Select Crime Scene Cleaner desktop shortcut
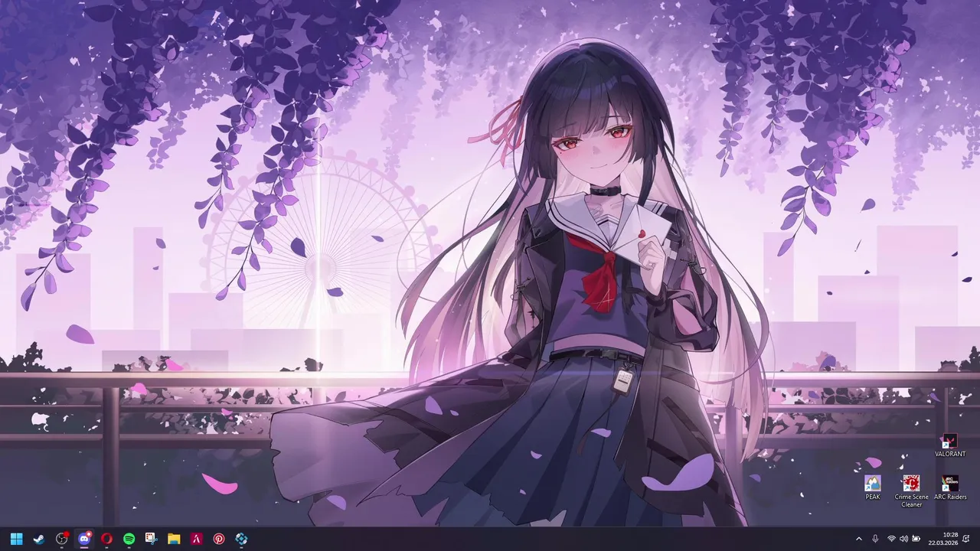The height and width of the screenshot is (551, 980). pyautogui.click(x=911, y=491)
